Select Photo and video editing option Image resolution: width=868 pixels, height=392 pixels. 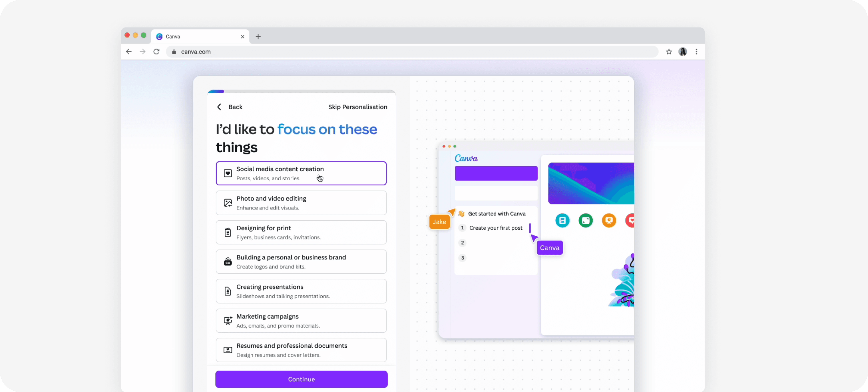point(301,203)
